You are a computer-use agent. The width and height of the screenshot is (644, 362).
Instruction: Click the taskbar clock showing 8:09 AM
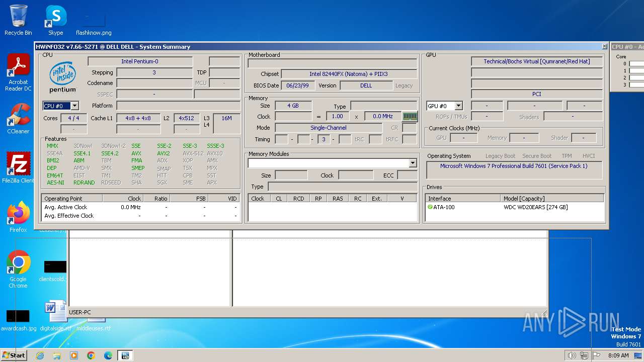[x=618, y=355]
